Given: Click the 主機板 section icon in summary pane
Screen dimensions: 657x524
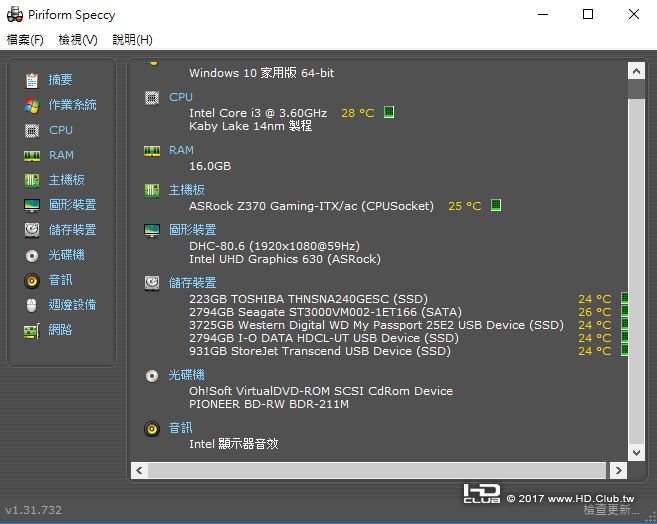Looking at the screenshot, I should point(152,191).
